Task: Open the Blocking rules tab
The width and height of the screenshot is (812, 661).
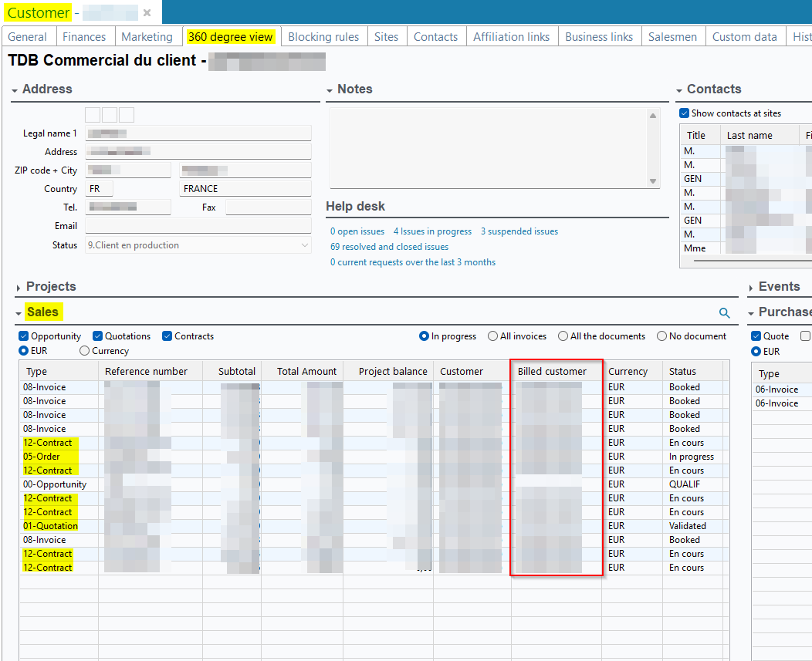Action: coord(323,36)
